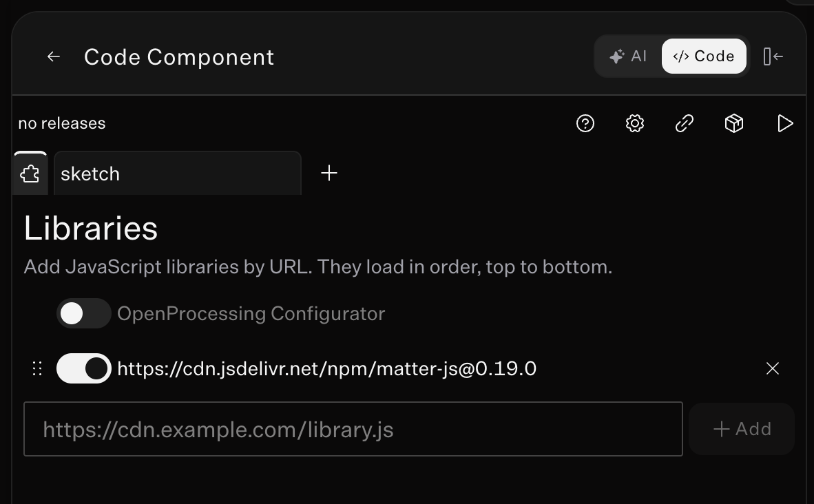Disable the matter-js library toggle
Viewport: 814px width, 504px height.
coord(83,368)
